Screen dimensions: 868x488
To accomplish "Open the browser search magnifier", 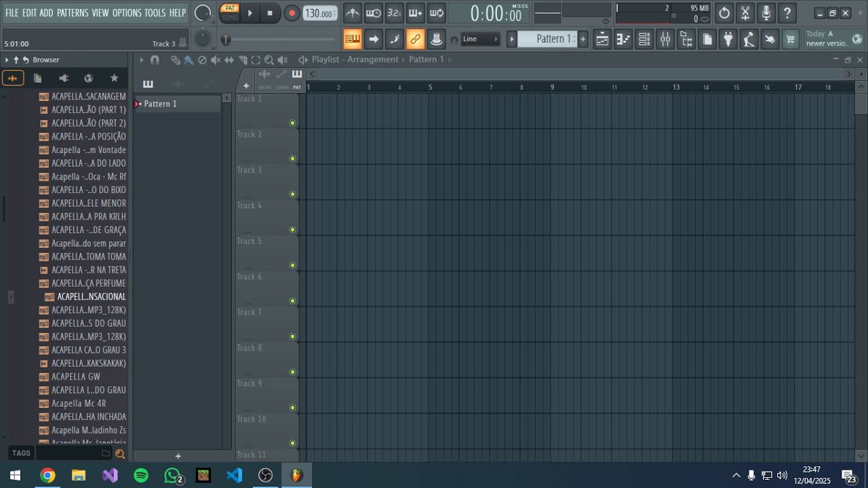I will (120, 453).
